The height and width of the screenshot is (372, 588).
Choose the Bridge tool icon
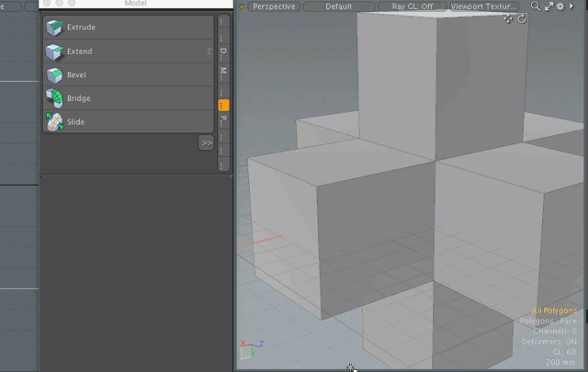click(x=54, y=98)
